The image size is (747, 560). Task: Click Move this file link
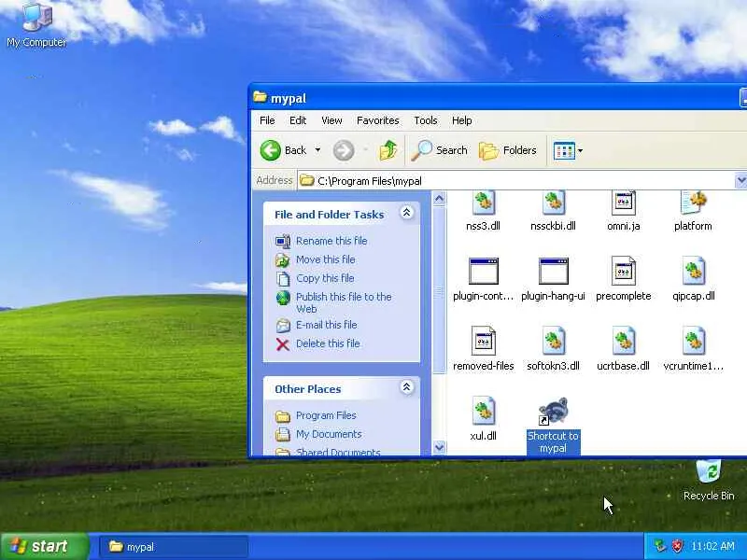point(325,259)
